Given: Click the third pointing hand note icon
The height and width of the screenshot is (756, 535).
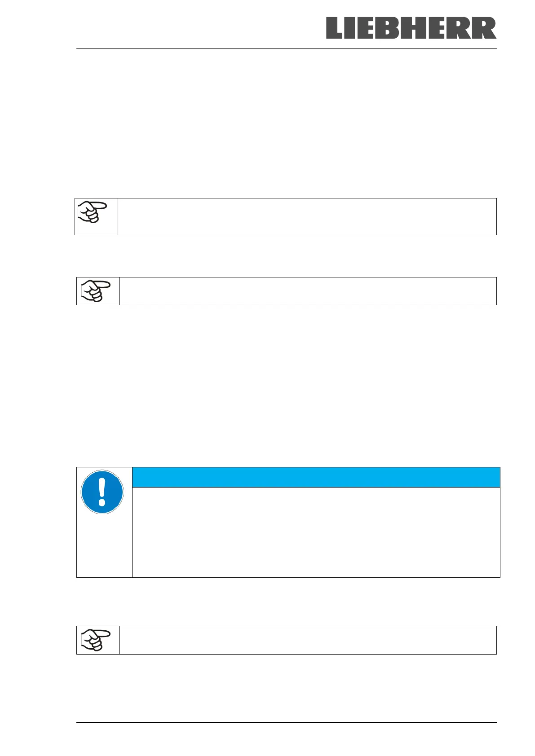Looking at the screenshot, I should (x=96, y=640).
